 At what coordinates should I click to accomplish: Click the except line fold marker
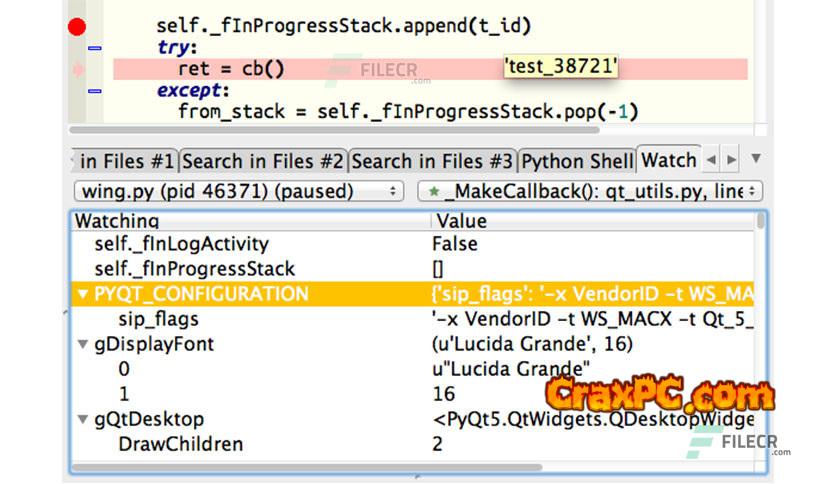click(x=95, y=91)
